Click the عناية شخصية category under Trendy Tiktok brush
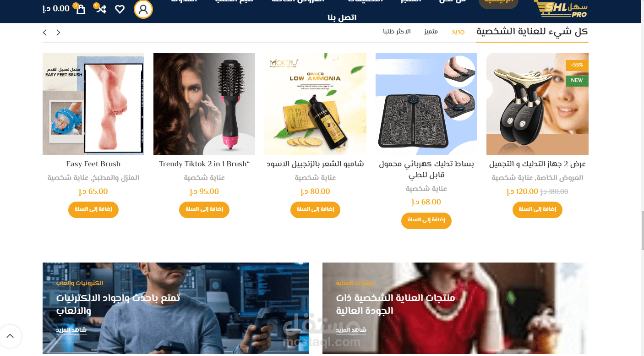Viewport: 644px width, 356px height. [x=204, y=178]
